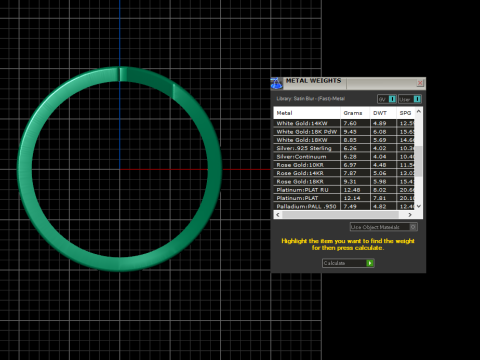Click the Calculate button
The image size is (480, 360).
pos(348,263)
